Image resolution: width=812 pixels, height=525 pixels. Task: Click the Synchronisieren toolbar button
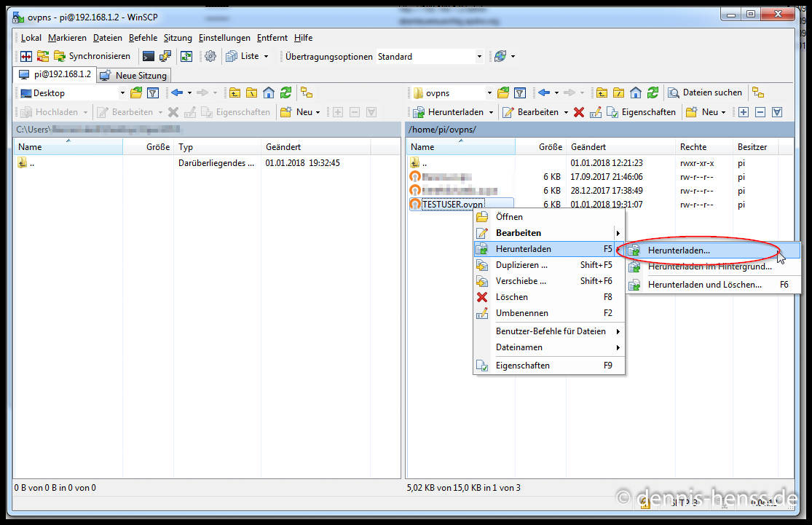click(92, 57)
